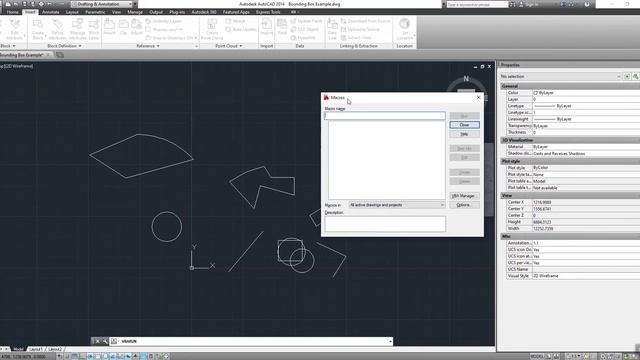
Task: Expand the Block Definition panel arrow
Action: tap(80, 46)
